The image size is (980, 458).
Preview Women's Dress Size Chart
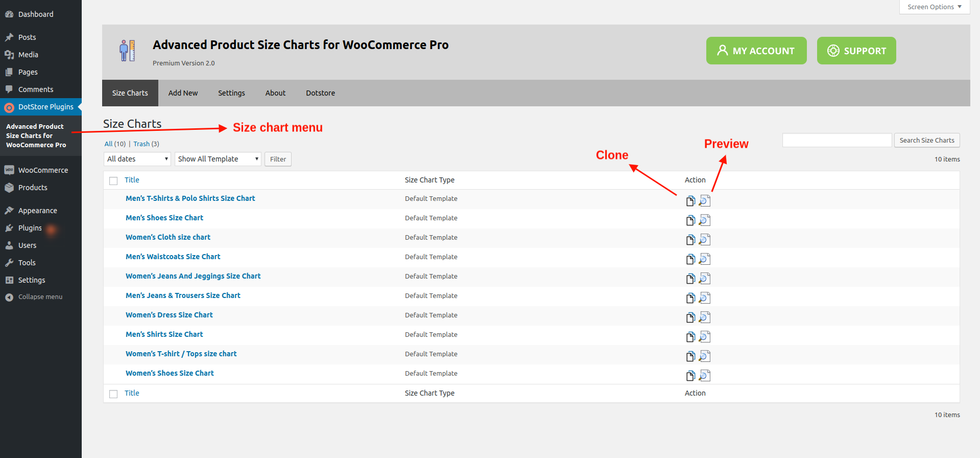pos(705,317)
